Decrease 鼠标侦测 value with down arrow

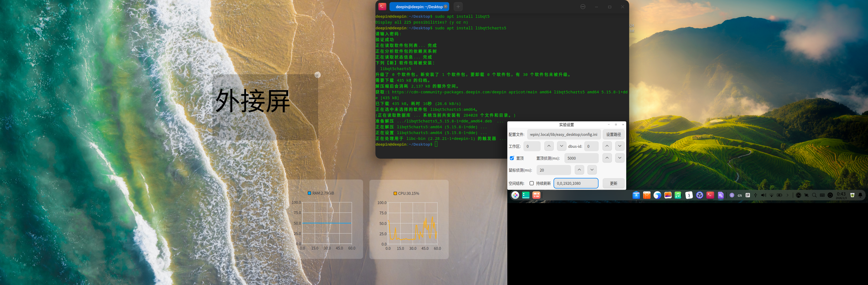click(x=592, y=170)
